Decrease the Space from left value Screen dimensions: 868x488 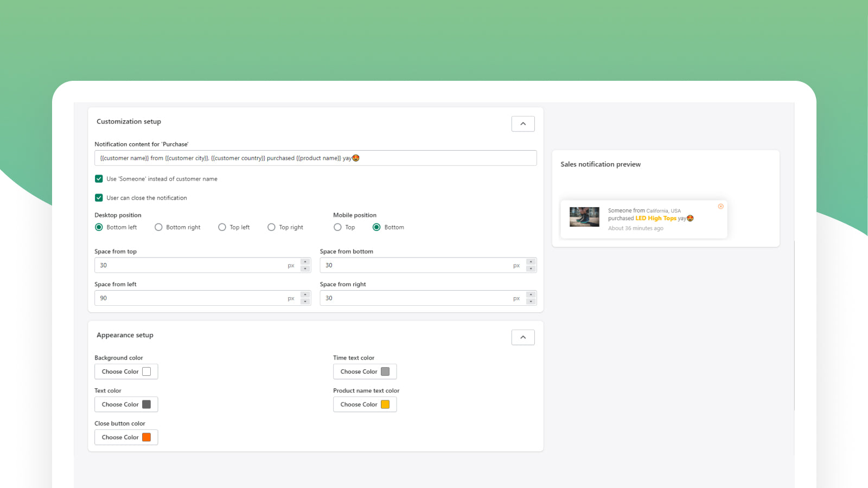(305, 301)
